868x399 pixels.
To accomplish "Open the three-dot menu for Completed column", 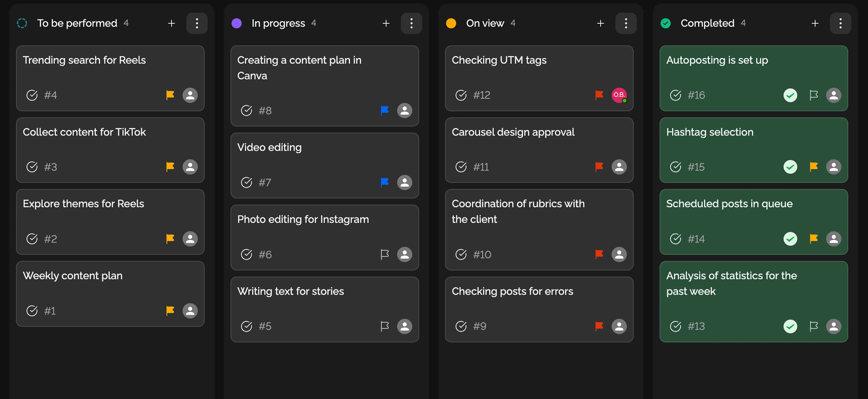I will [x=840, y=23].
